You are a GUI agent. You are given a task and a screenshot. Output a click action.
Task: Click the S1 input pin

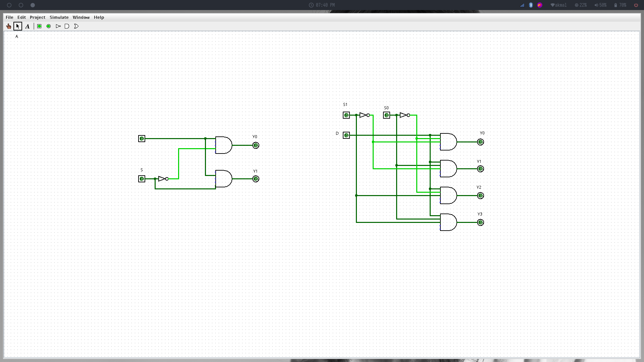[346, 115]
